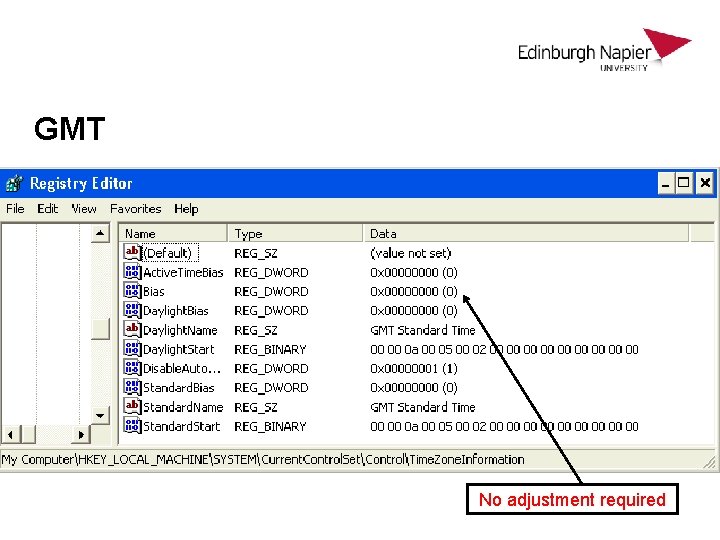The image size is (720, 540).
Task: Open the Edit menu
Action: 48,209
